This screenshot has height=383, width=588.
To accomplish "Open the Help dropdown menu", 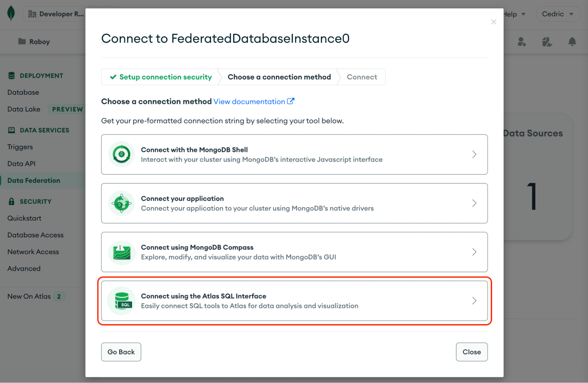I will 514,14.
